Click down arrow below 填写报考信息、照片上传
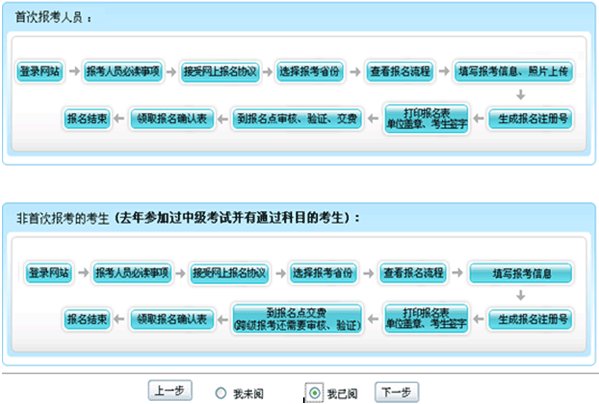 pos(520,94)
